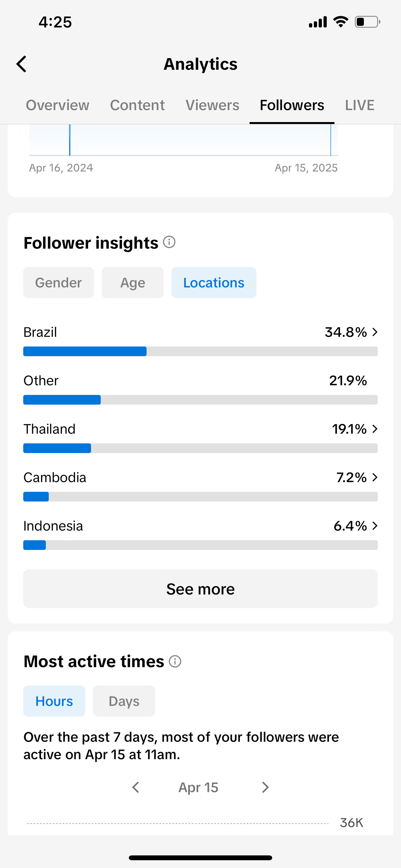Expand Cambodia location details chevron
Screen dimensions: 401x868
pyautogui.click(x=375, y=478)
